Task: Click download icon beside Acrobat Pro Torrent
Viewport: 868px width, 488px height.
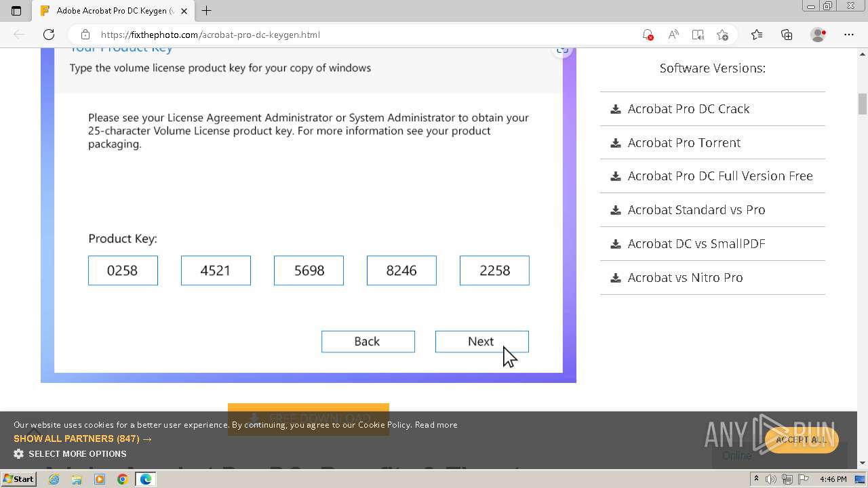Action: (615, 142)
